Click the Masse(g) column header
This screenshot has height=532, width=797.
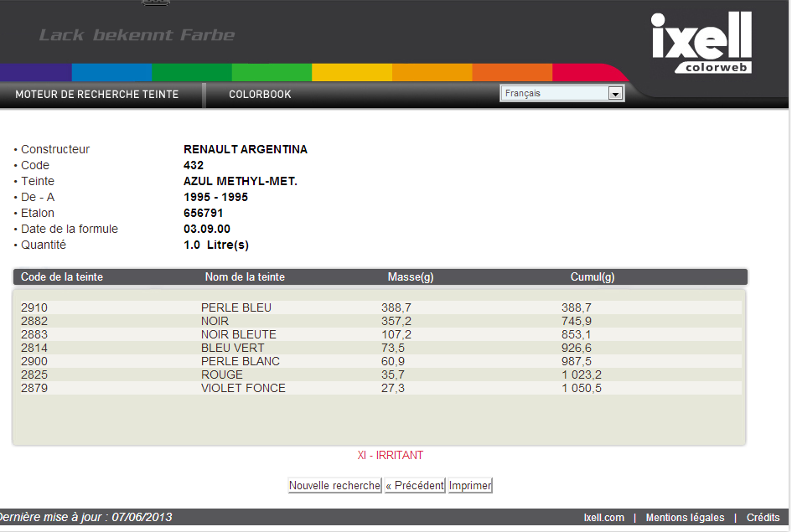[410, 277]
